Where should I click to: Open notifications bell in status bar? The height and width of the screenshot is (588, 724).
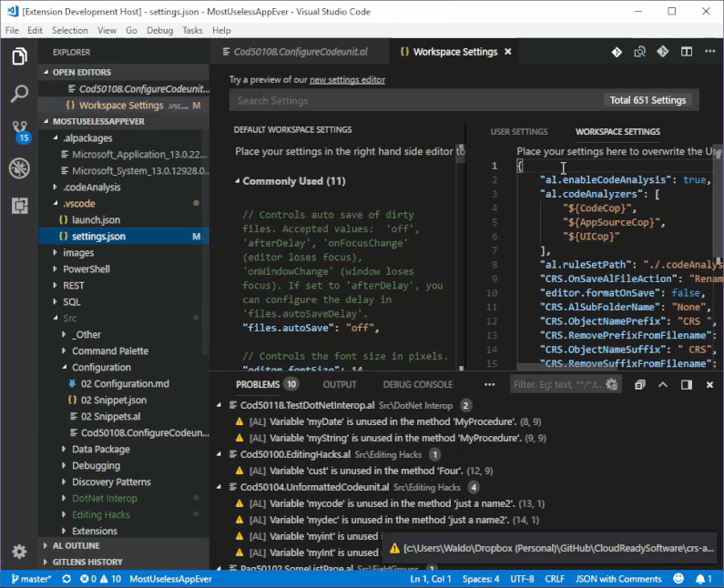(x=704, y=579)
